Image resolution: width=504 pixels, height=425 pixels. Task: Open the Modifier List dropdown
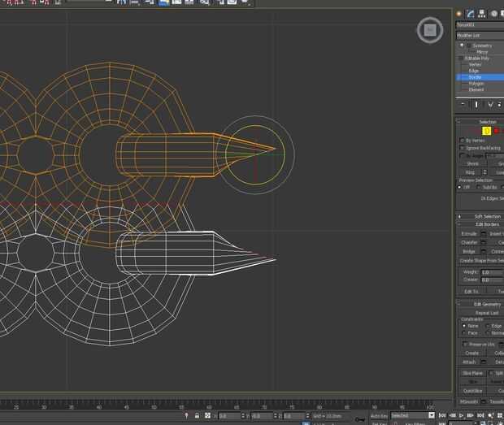coord(480,36)
